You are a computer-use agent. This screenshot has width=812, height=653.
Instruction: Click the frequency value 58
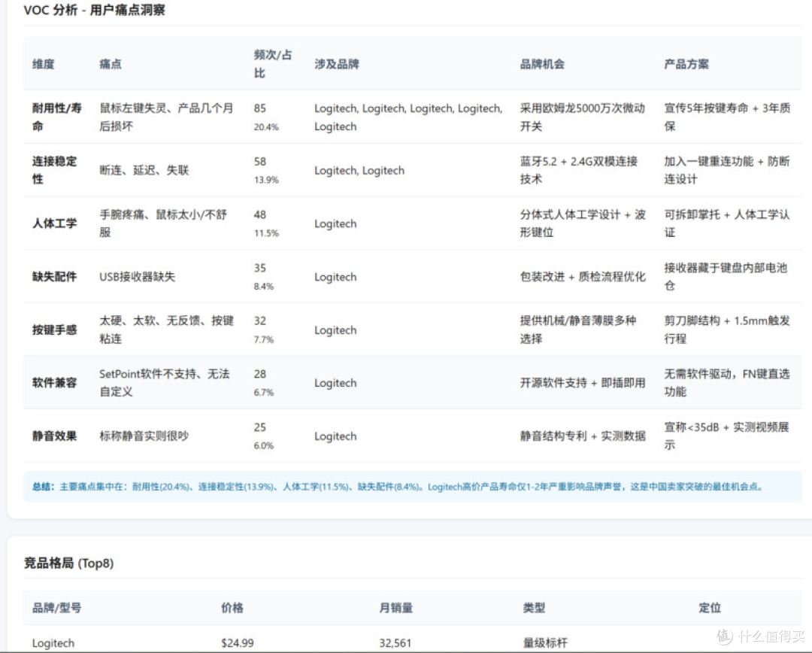[x=260, y=162]
